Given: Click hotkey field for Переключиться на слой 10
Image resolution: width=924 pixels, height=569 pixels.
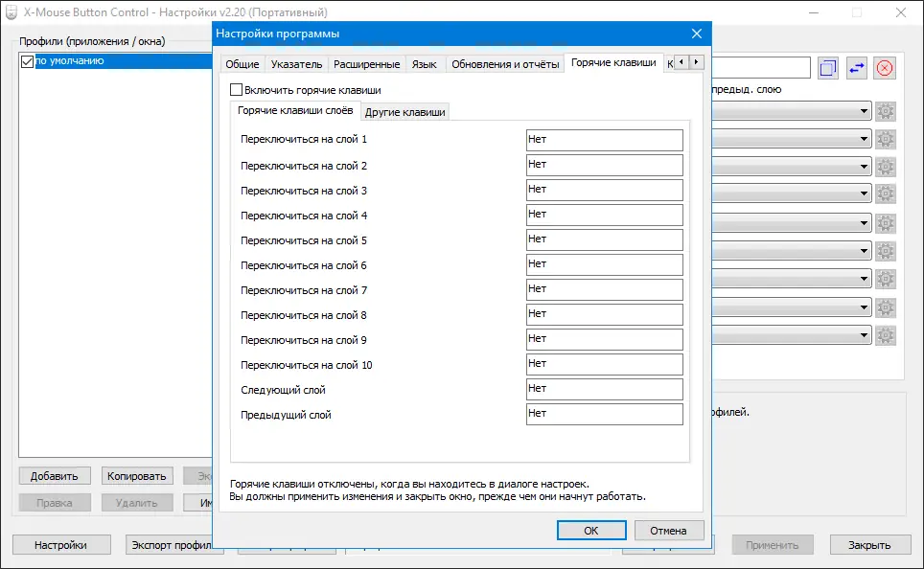Looking at the screenshot, I should 605,364.
